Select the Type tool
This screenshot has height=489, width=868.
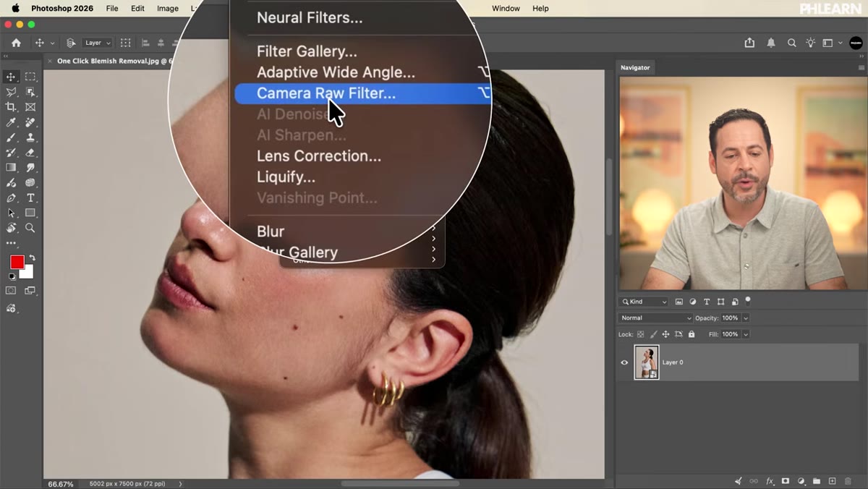pos(30,198)
